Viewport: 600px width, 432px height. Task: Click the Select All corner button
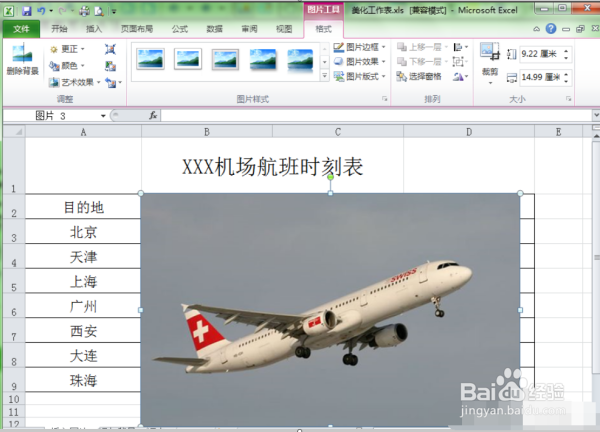click(14, 132)
